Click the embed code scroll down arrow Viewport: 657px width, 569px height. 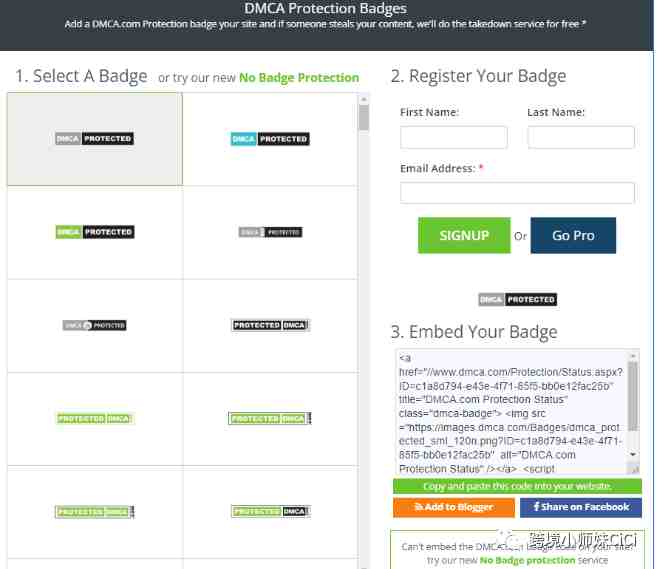(x=633, y=454)
